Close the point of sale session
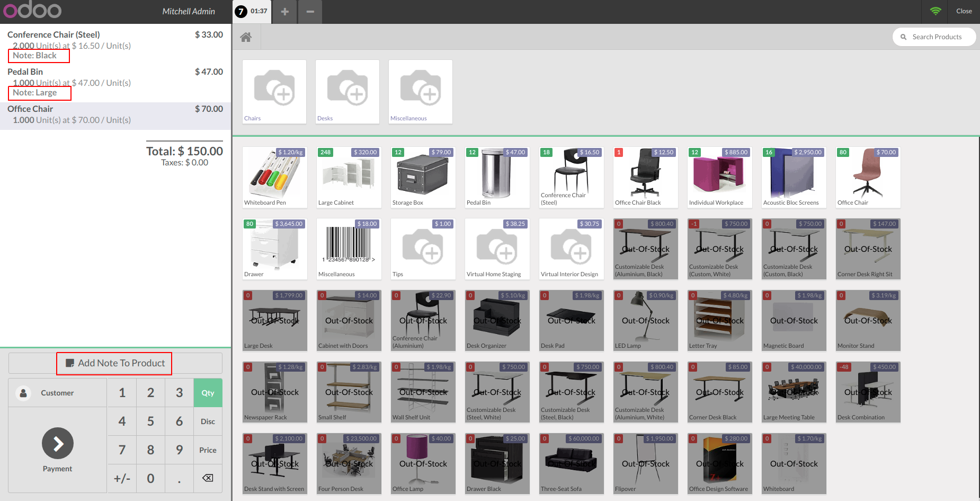Image resolution: width=980 pixels, height=501 pixels. (x=964, y=11)
